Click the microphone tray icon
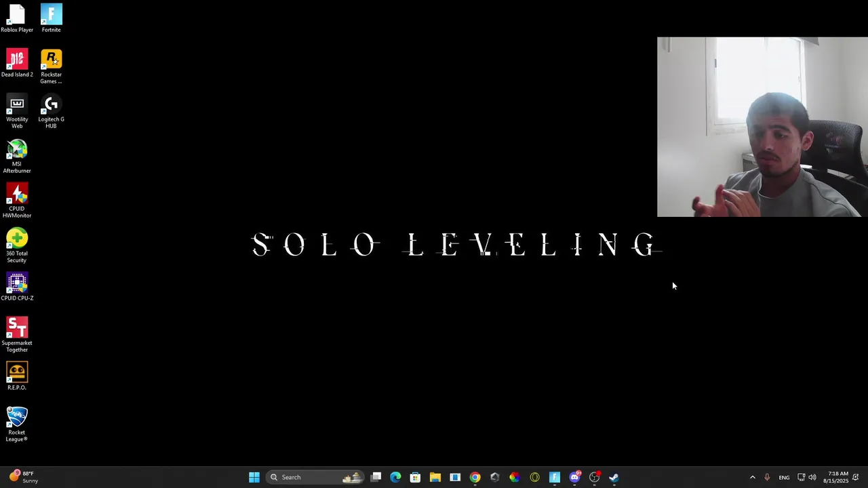Screen dimensions: 868x488 [767, 477]
